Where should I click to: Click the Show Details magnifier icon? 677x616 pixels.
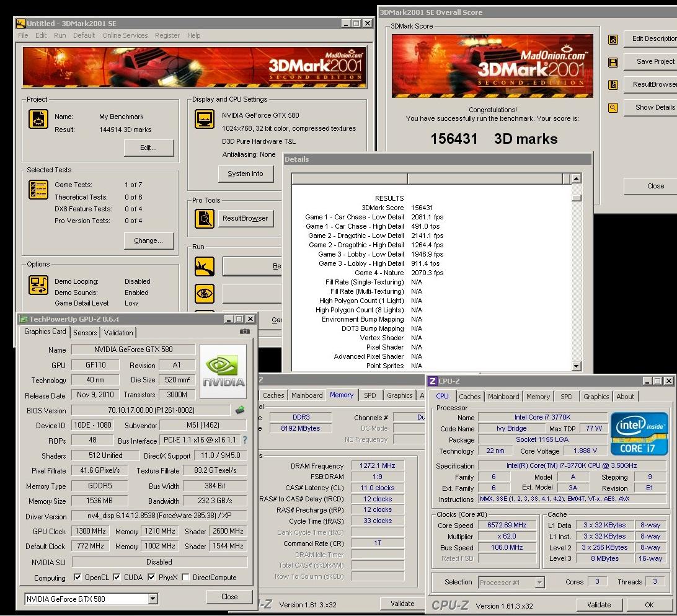pos(613,108)
